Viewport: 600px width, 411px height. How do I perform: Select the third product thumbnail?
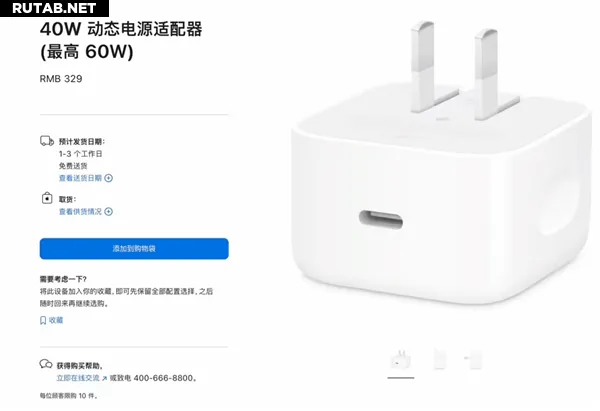[474, 359]
